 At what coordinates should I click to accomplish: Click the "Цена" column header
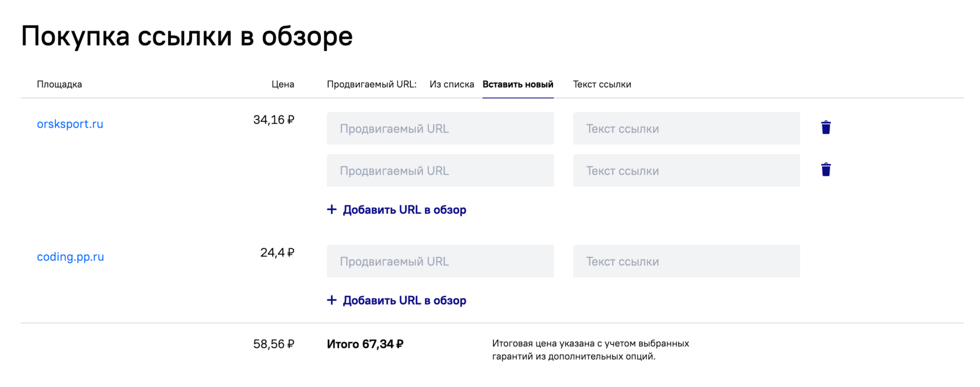pos(283,85)
